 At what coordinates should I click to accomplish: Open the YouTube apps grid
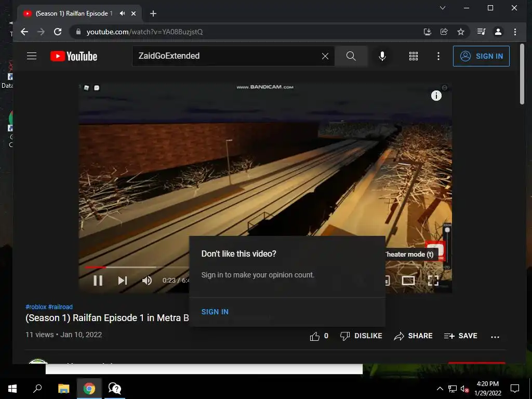click(413, 56)
